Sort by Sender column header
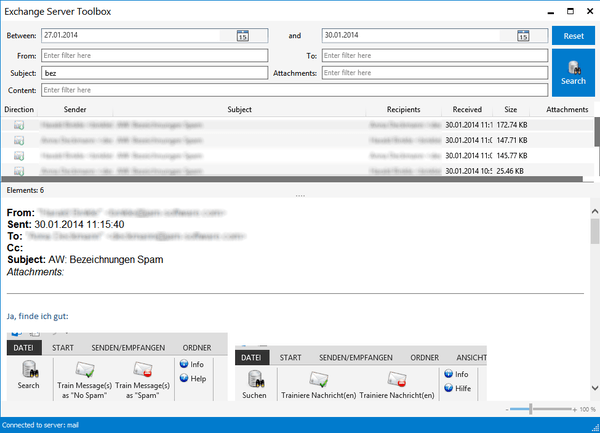Viewport: 600px width, 433px height. pyautogui.click(x=75, y=109)
